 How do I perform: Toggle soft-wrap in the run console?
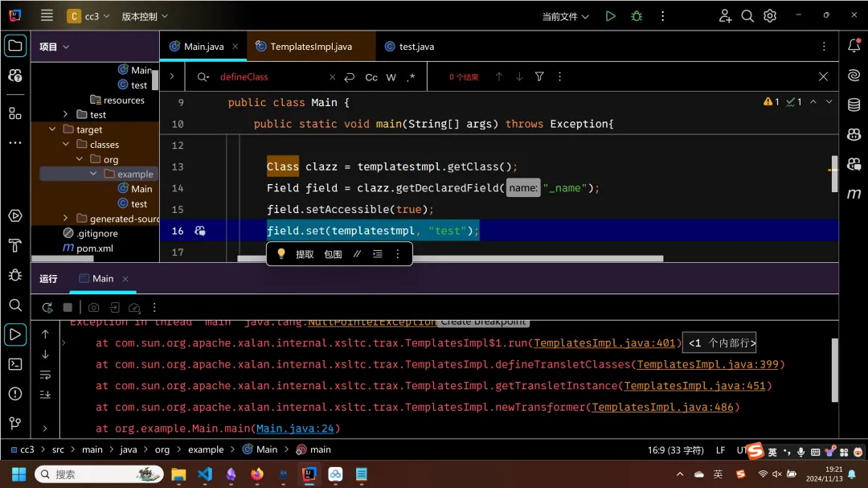click(45, 375)
